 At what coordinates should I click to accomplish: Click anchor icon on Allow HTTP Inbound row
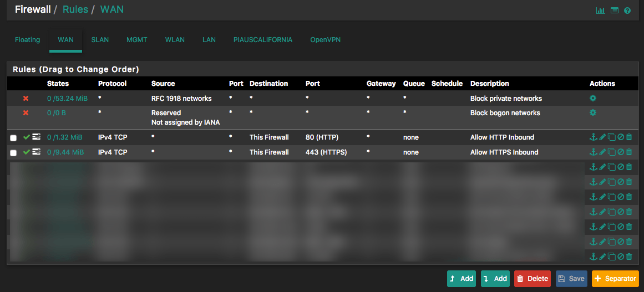594,137
